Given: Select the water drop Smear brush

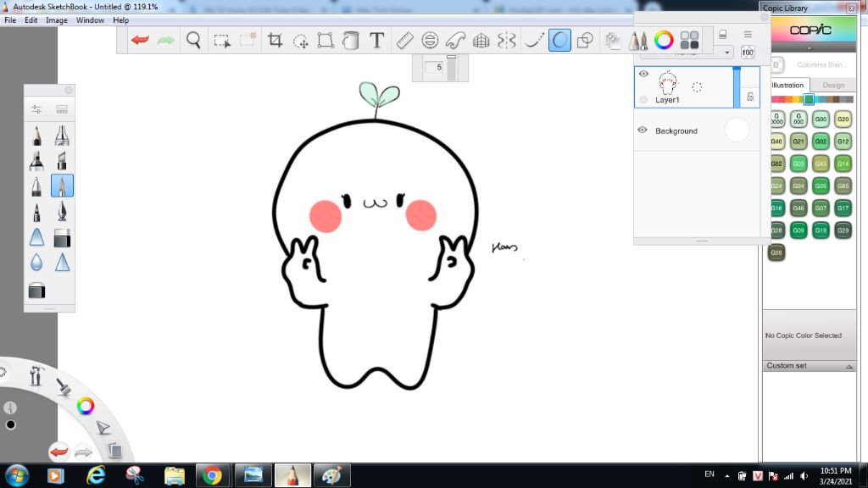Looking at the screenshot, I should point(36,263).
